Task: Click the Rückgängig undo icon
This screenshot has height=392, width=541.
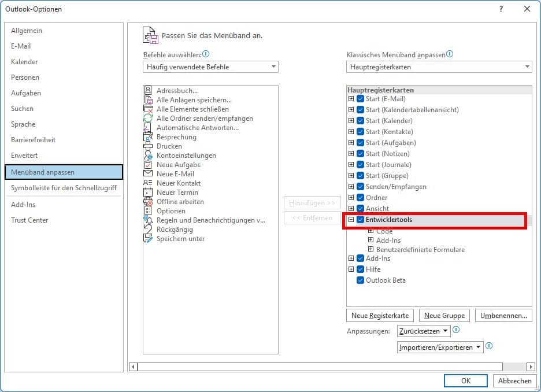Action: pos(148,230)
